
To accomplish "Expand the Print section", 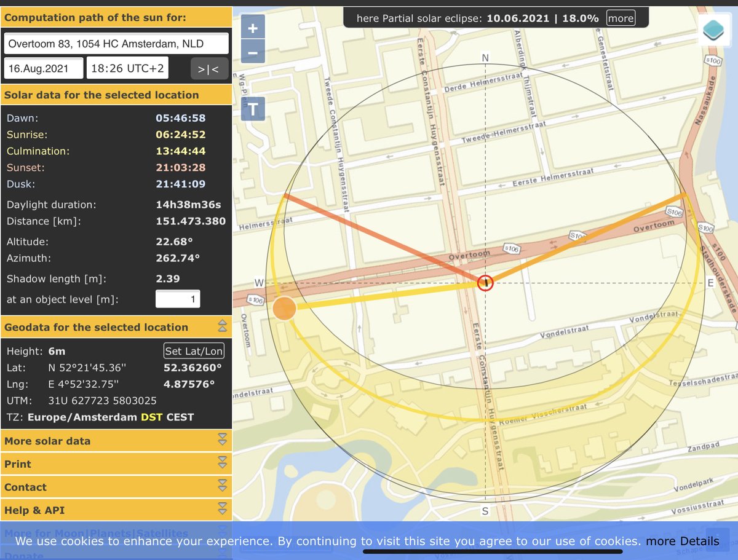I will tap(116, 464).
